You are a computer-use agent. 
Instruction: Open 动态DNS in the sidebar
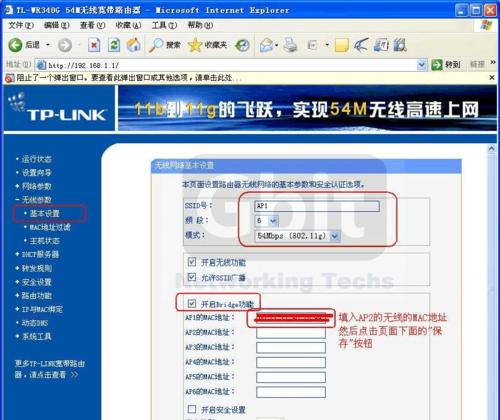click(35, 323)
